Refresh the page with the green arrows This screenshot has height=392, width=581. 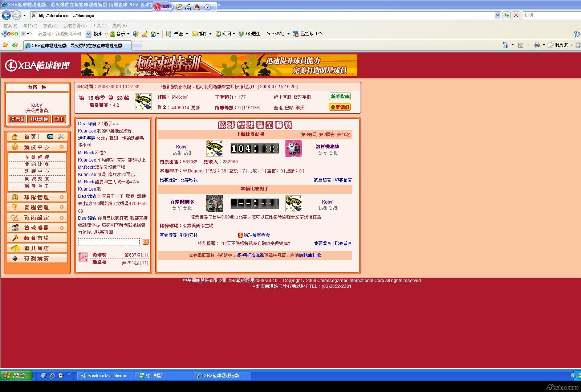click(x=507, y=15)
